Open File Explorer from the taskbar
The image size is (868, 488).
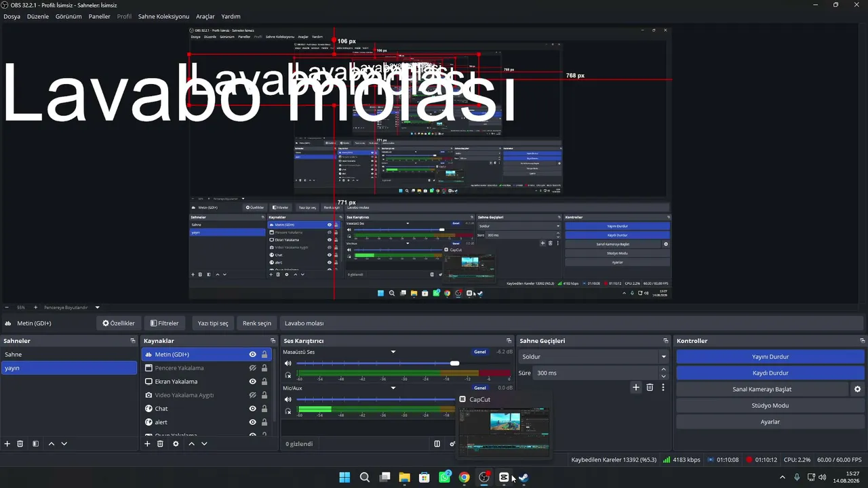pyautogui.click(x=404, y=477)
